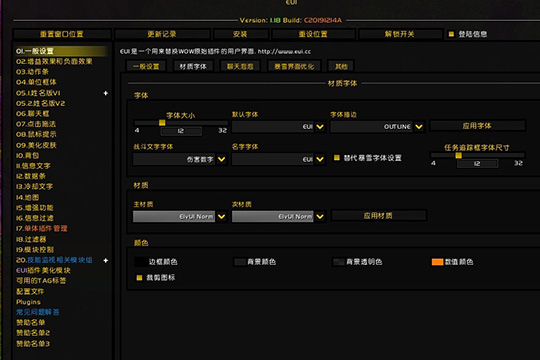Open 可用的TAG标签 in the sidebar
Screen dimensions: 540x360
point(41,281)
